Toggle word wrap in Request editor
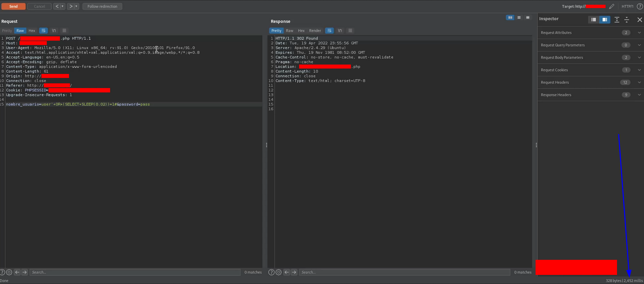The height and width of the screenshot is (284, 644). pos(43,31)
